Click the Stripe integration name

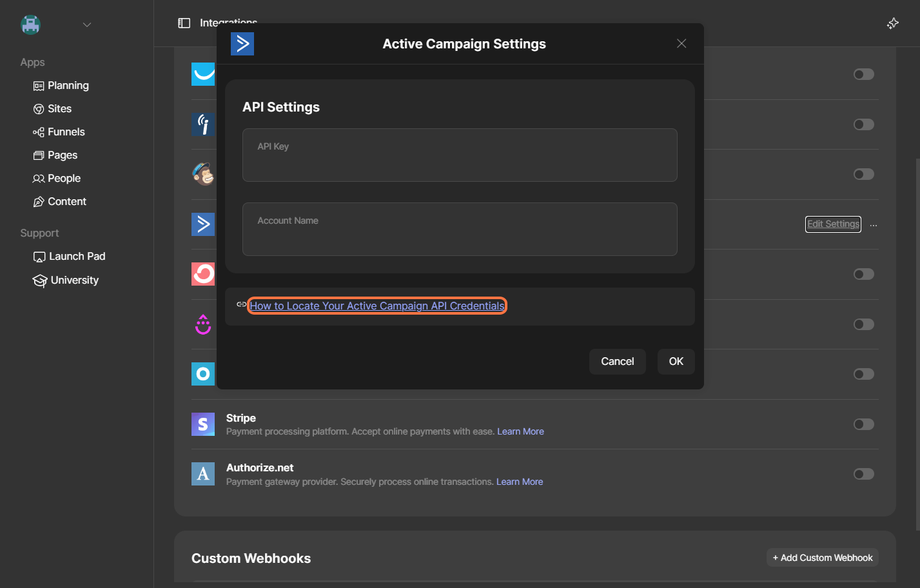coord(241,418)
